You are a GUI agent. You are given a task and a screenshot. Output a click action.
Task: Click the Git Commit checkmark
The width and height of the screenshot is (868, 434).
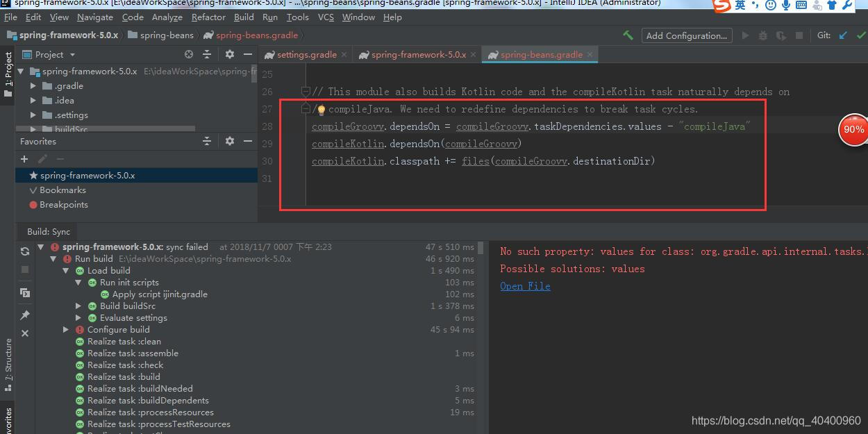(x=862, y=35)
